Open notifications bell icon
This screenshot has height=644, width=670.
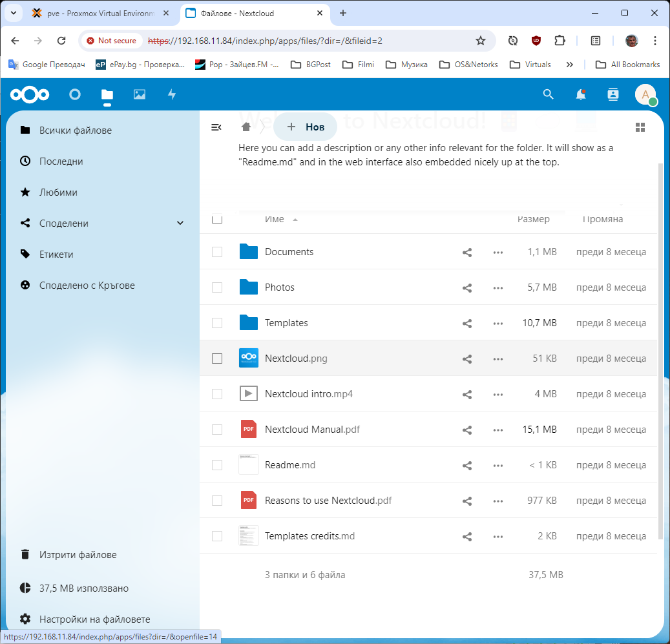click(581, 94)
